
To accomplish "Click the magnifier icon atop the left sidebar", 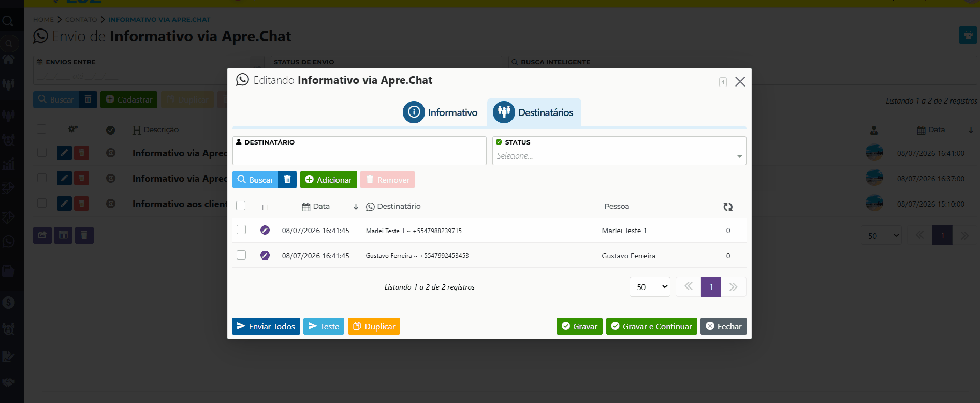I will point(8,21).
